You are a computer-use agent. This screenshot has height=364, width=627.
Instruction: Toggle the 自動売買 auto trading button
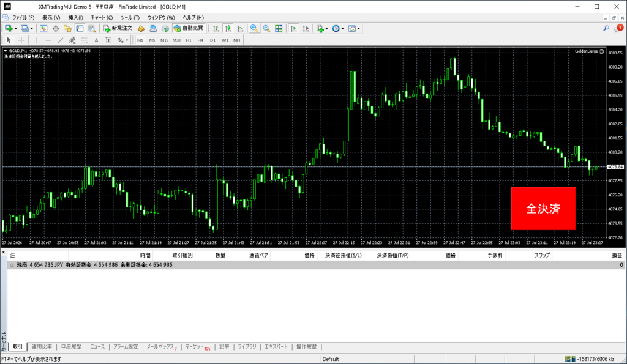click(x=189, y=28)
